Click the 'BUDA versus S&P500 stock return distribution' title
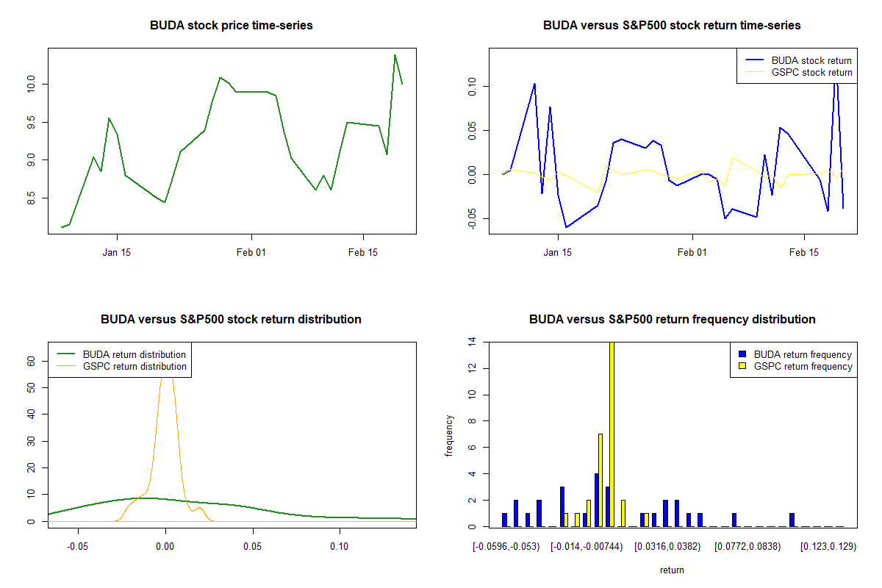 (232, 320)
